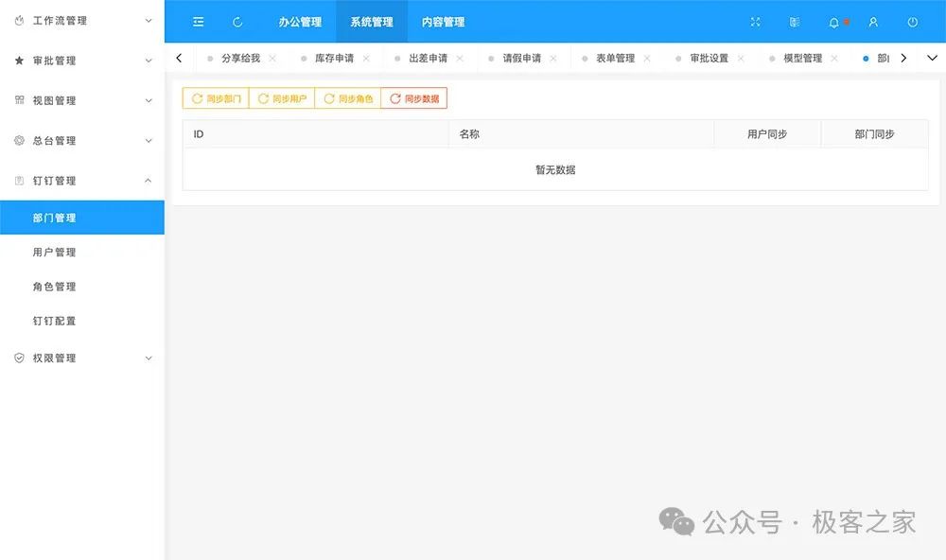Click the 暂无数据 empty table message
Screen dimensions: 946x560
555,169
